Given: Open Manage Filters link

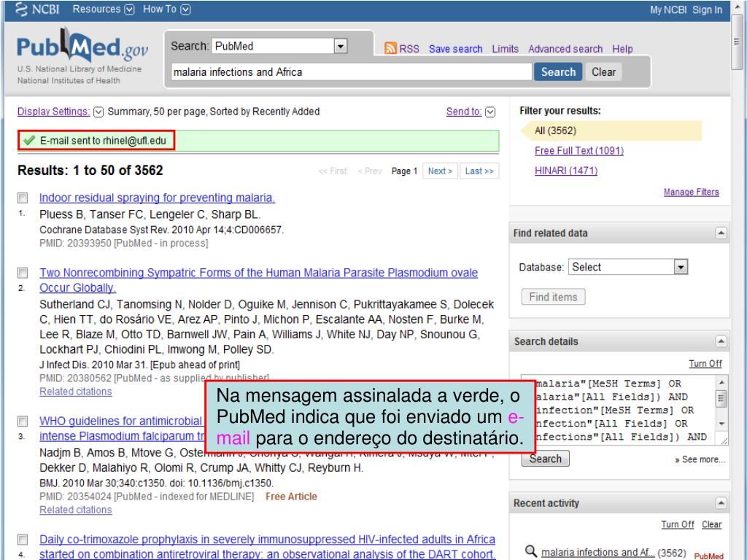Looking at the screenshot, I should pos(692,192).
